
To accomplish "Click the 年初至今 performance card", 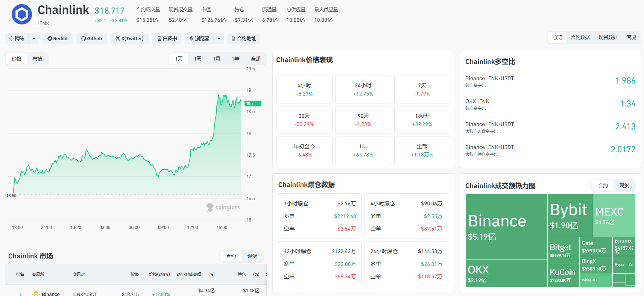I will tap(304, 150).
